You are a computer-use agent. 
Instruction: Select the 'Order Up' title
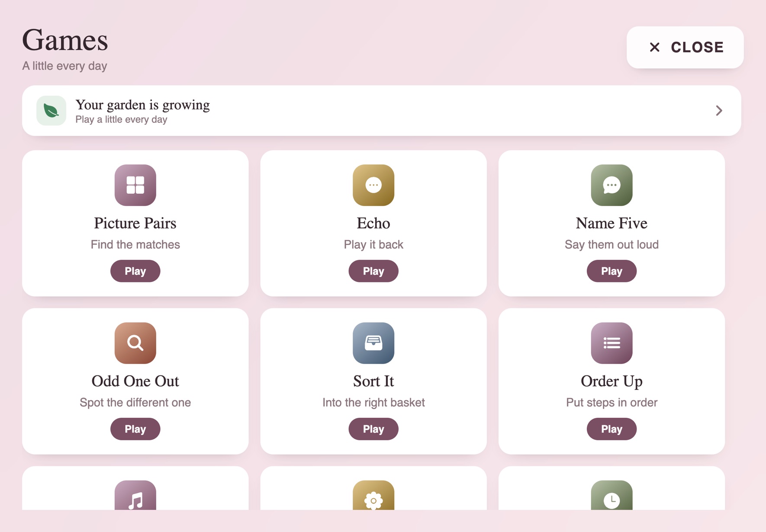tap(612, 381)
